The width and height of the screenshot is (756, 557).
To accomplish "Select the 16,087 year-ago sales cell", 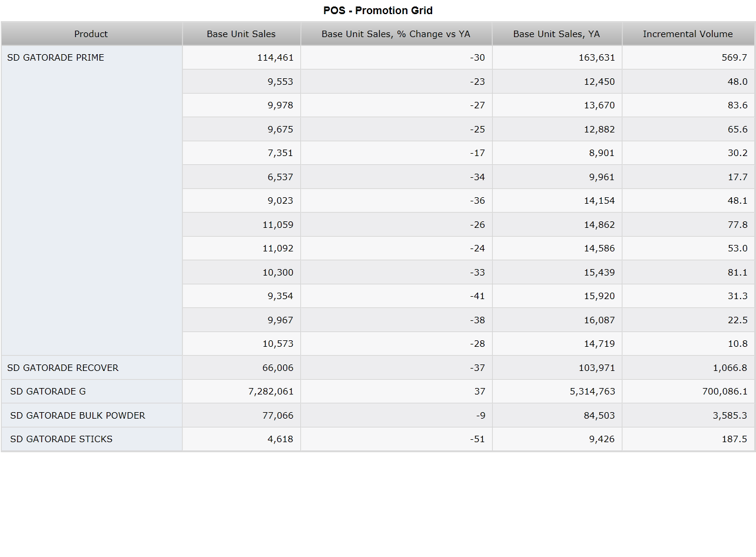I will [x=557, y=320].
